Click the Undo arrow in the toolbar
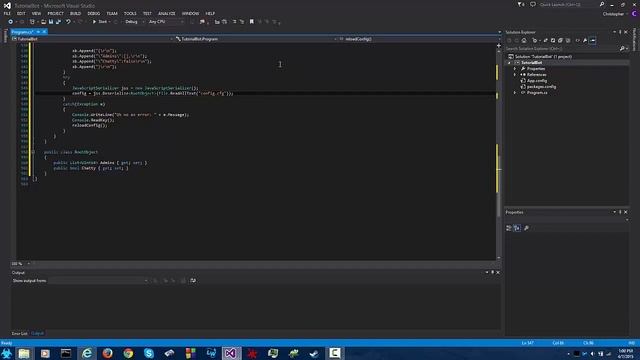This screenshot has height=360, width=640. [x=68, y=22]
